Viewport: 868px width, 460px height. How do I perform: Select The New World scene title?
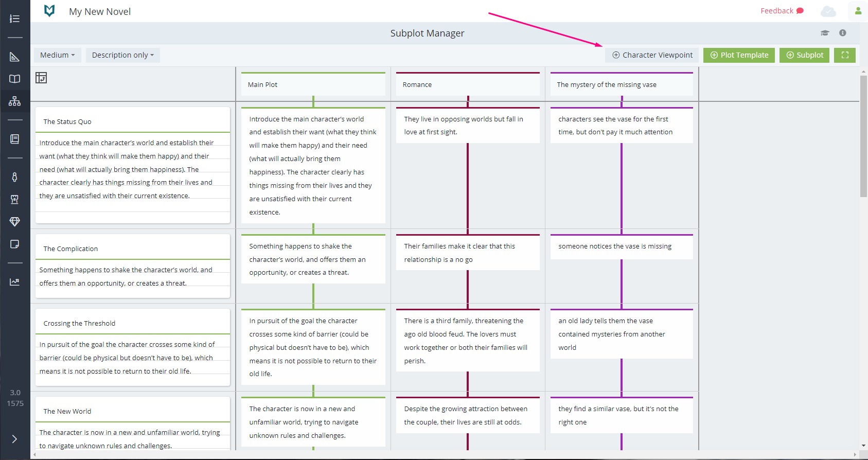pyautogui.click(x=67, y=412)
